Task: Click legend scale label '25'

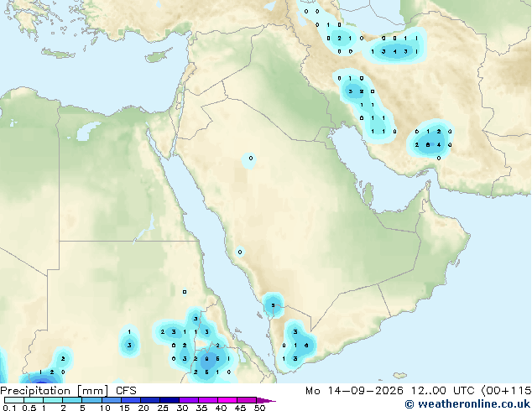Action: point(163,408)
